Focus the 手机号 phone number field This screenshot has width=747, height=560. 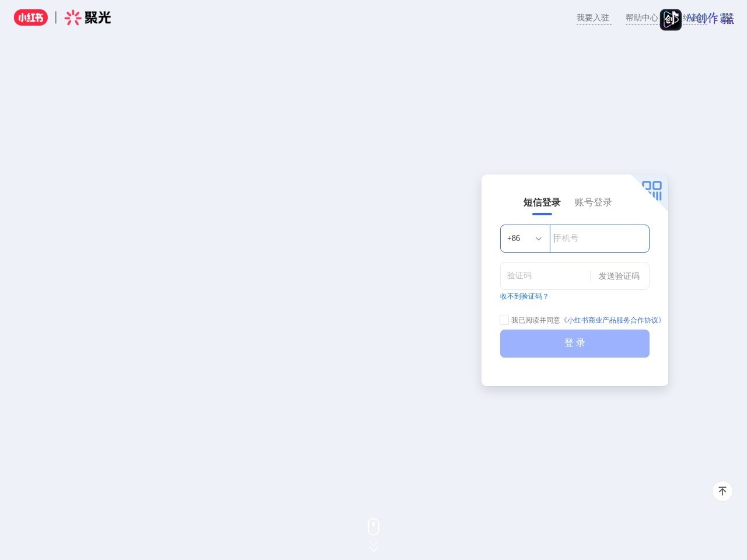coord(599,239)
